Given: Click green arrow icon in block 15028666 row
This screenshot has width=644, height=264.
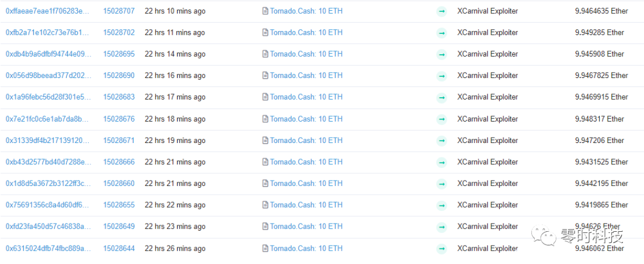Looking at the screenshot, I should [x=441, y=162].
